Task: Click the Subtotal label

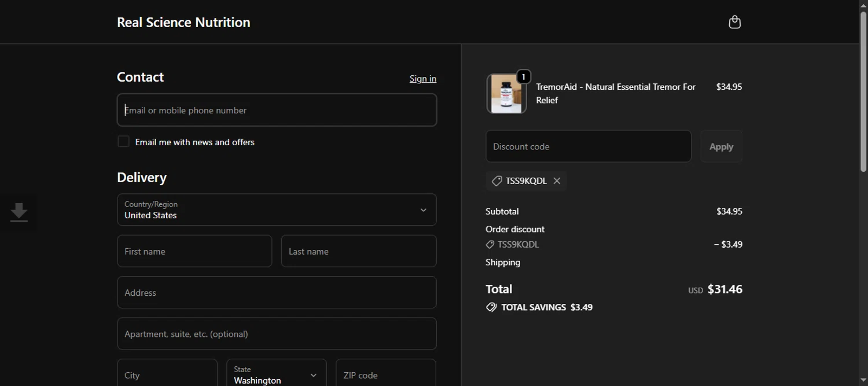Action: pyautogui.click(x=502, y=211)
